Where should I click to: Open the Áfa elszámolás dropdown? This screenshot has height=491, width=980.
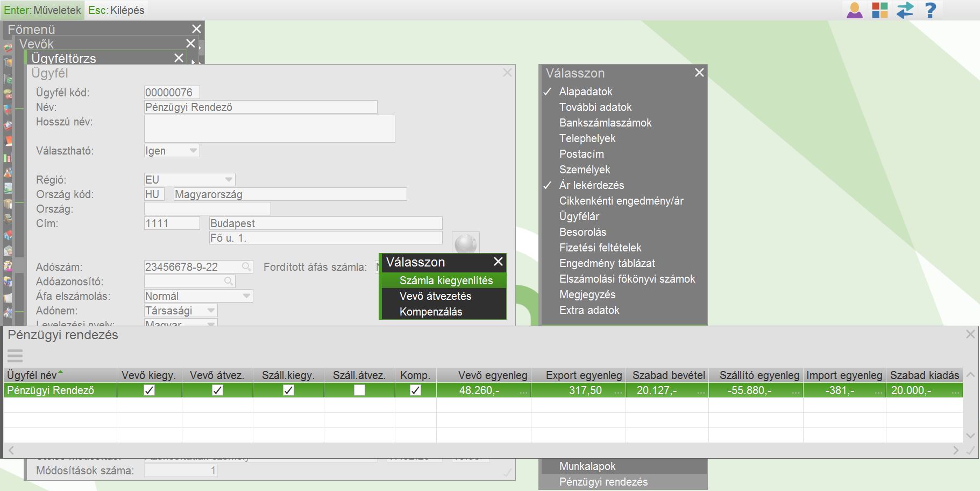246,296
